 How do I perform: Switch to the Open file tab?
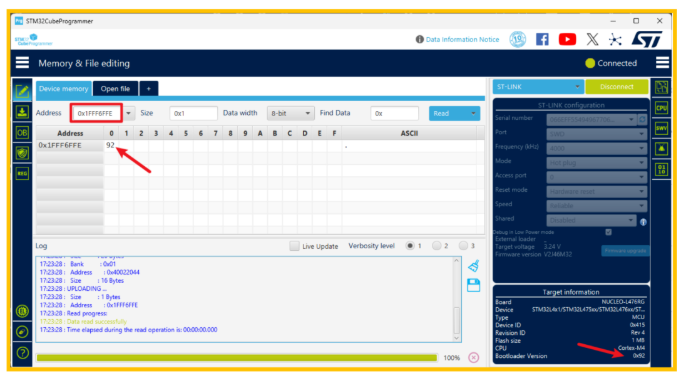[115, 89]
